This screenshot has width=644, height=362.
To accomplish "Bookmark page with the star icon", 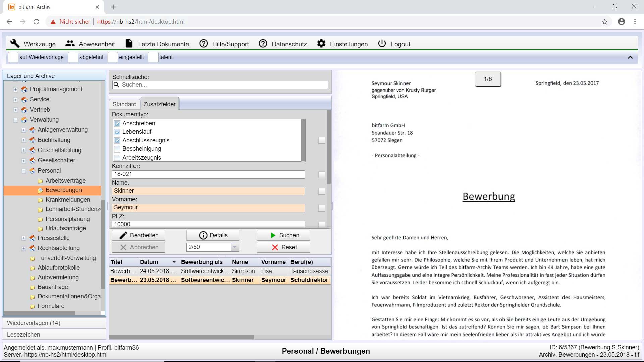I will click(605, 22).
